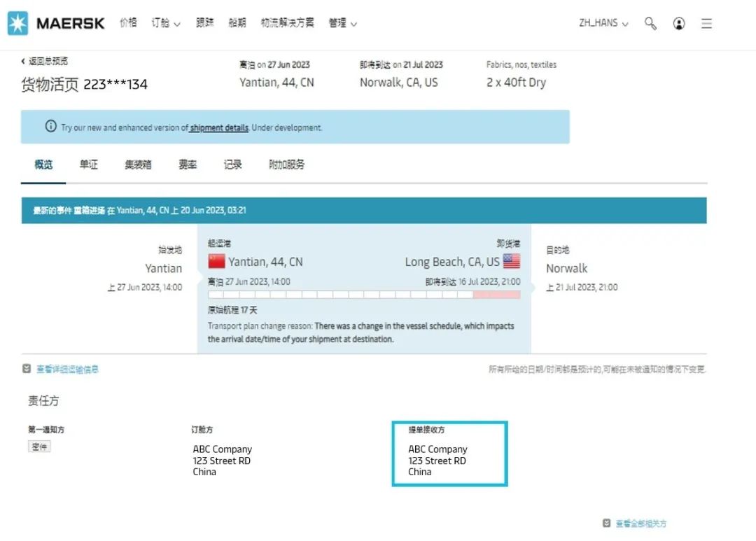This screenshot has height=541, width=756.
Task: Click the China flag next to Yantian
Action: pos(216,261)
